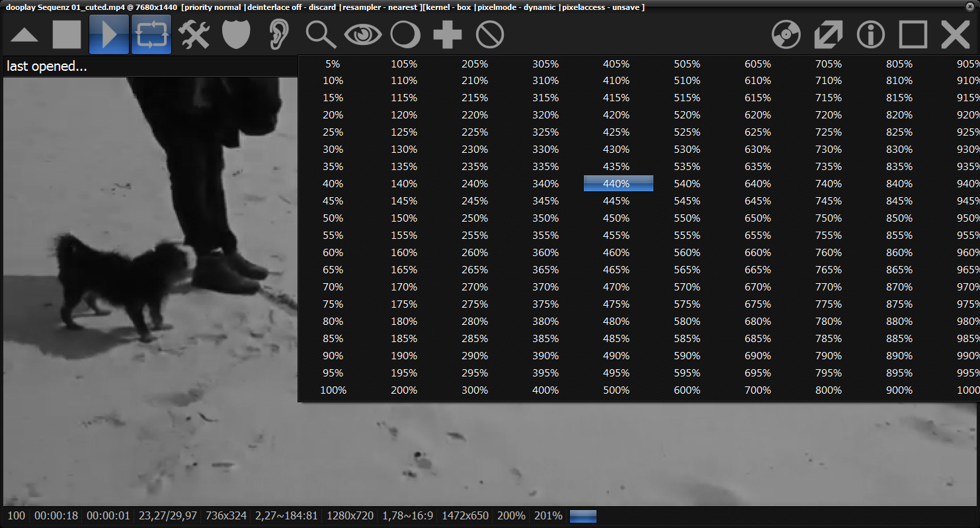Viewport: 980px width, 528px height.
Task: Click the eject/open triangle icon
Action: click(24, 35)
